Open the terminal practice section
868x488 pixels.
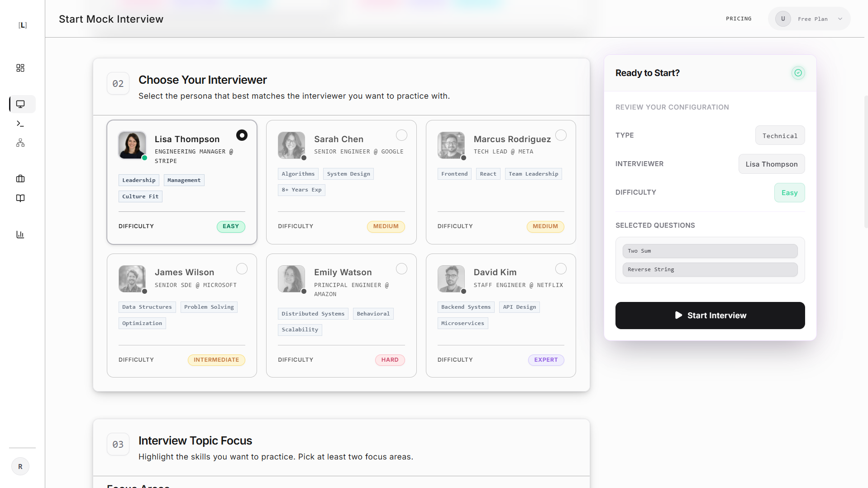tap(20, 123)
